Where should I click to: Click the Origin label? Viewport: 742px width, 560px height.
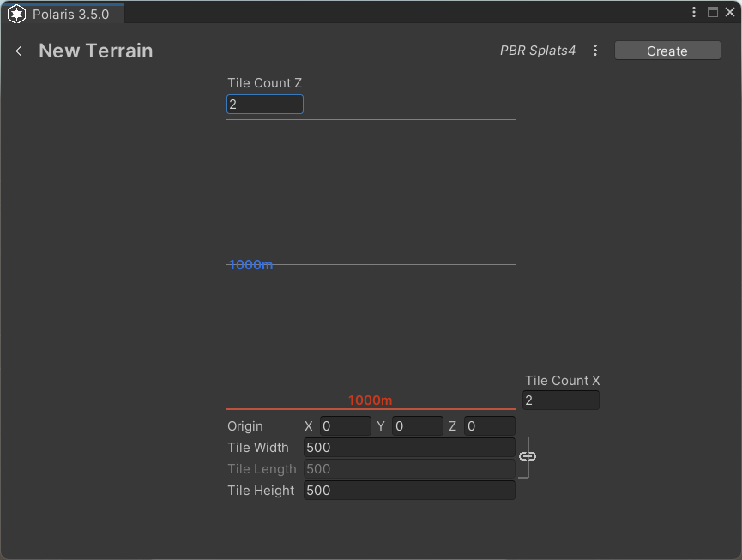245,426
